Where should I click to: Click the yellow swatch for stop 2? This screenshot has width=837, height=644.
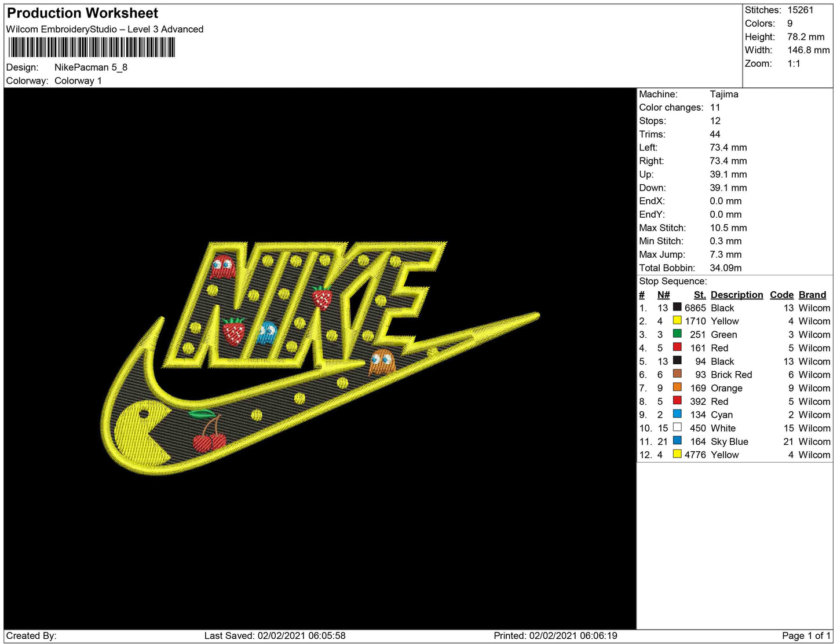pos(677,320)
